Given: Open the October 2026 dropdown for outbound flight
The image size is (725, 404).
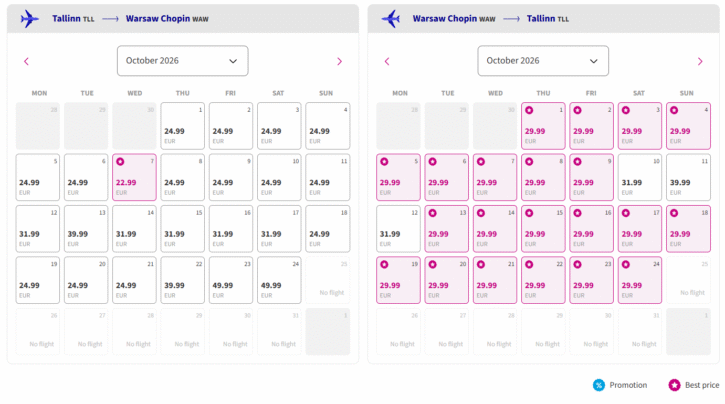Looking at the screenshot, I should pyautogui.click(x=182, y=61).
